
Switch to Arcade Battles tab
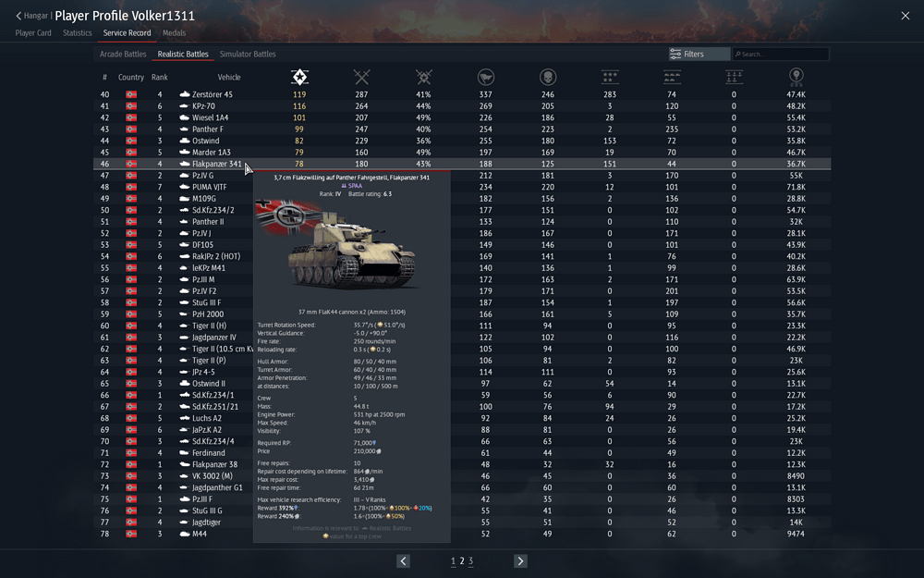pyautogui.click(x=123, y=54)
